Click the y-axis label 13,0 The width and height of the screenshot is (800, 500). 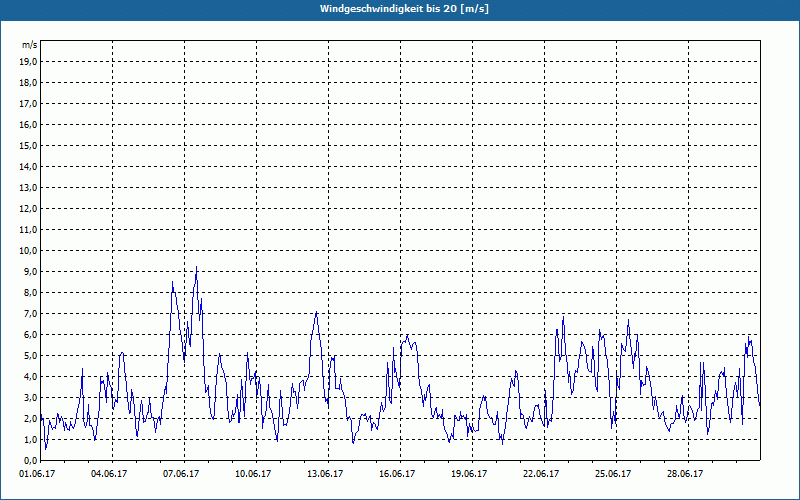(x=28, y=187)
